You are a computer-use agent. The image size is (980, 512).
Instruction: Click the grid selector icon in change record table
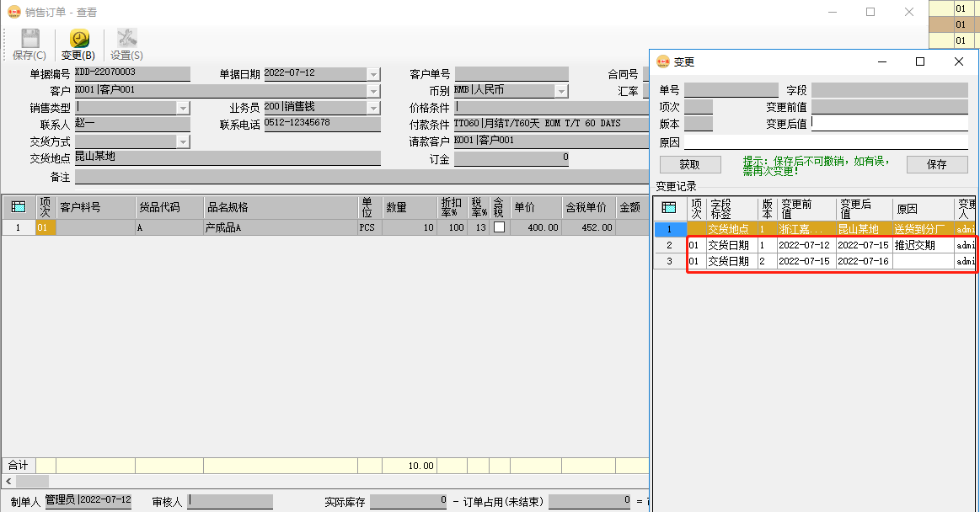[670, 208]
